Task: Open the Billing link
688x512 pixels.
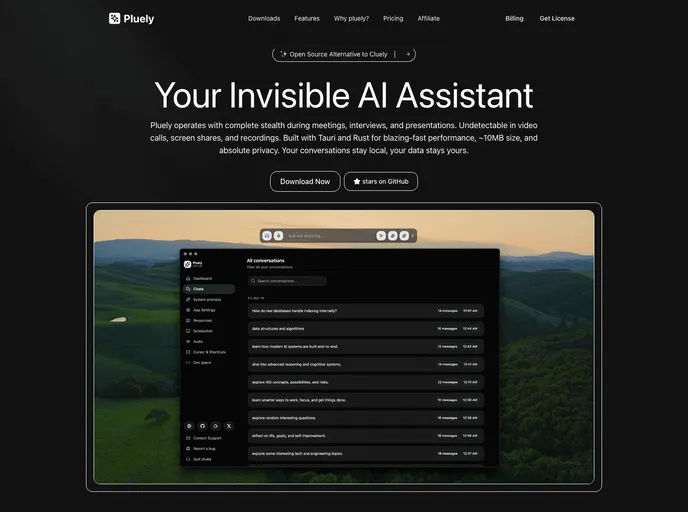Action: tap(514, 18)
